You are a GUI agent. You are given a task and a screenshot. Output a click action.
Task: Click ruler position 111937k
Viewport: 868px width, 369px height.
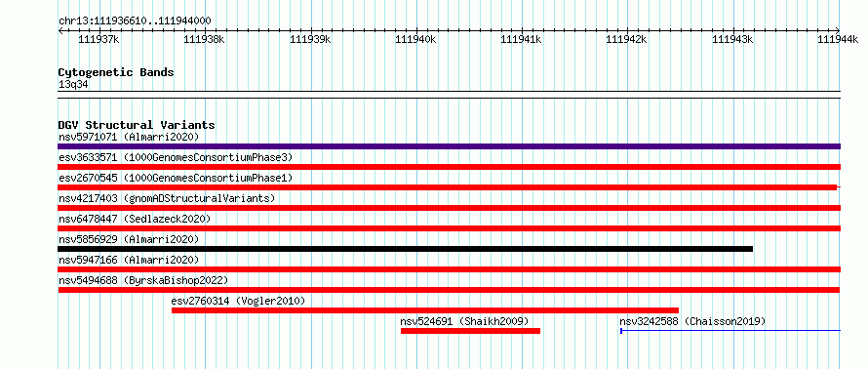[99, 39]
